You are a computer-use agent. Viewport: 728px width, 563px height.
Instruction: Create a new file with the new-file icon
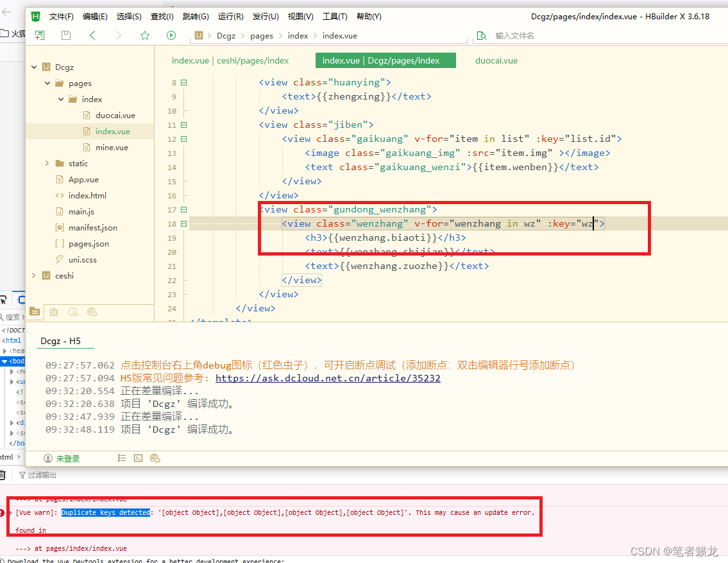pyautogui.click(x=40, y=35)
